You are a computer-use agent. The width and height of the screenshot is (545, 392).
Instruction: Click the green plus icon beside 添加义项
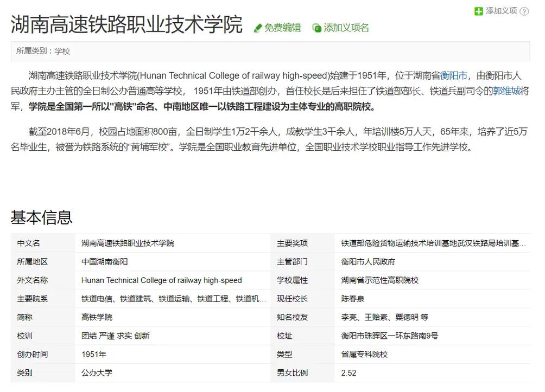(x=479, y=11)
